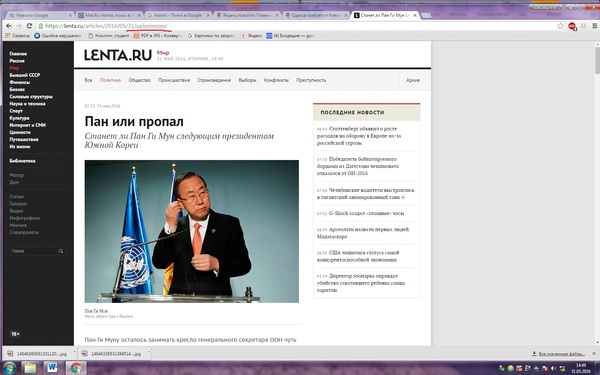Open the Никитин, студент bookmark
The width and height of the screenshot is (600, 375).
[x=109, y=36]
